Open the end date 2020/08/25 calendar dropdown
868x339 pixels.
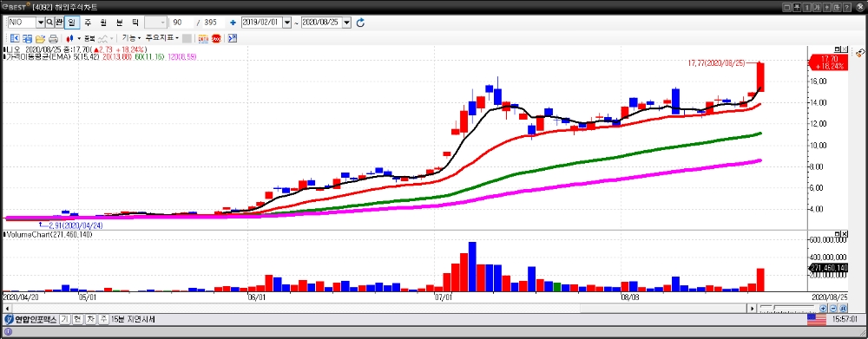346,23
